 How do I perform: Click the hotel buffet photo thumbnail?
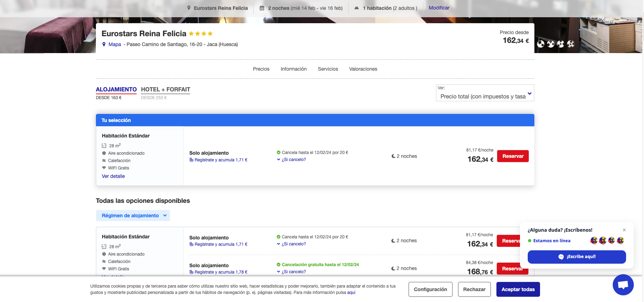[x=610, y=35]
